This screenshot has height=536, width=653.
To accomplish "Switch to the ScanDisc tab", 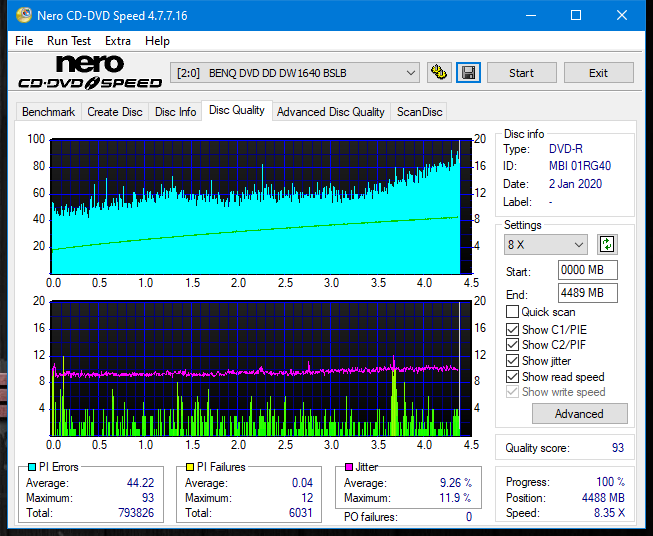I will coord(419,112).
